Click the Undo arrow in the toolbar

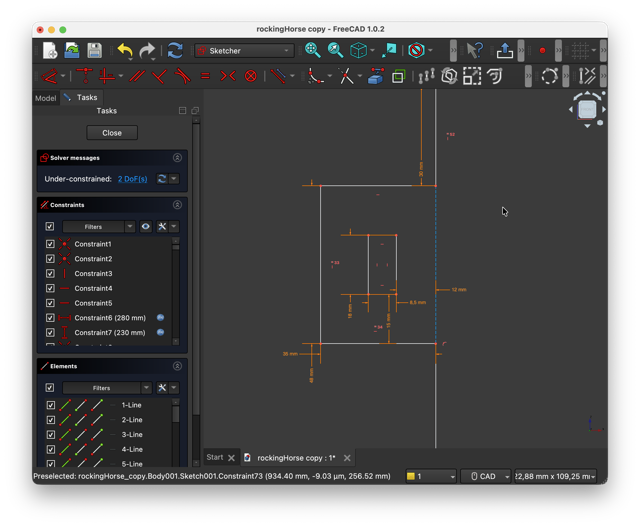pyautogui.click(x=124, y=51)
